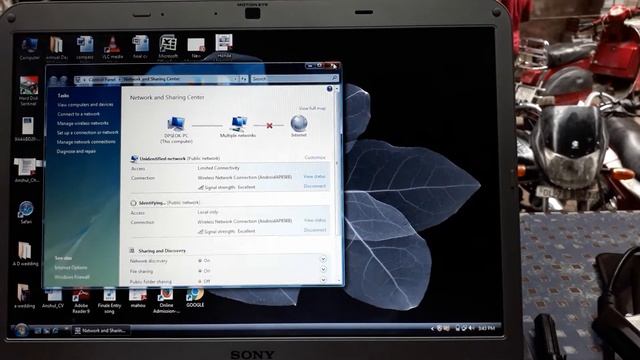Open Windows Firewall under See also
This screenshot has width=640, height=360.
pos(72,277)
